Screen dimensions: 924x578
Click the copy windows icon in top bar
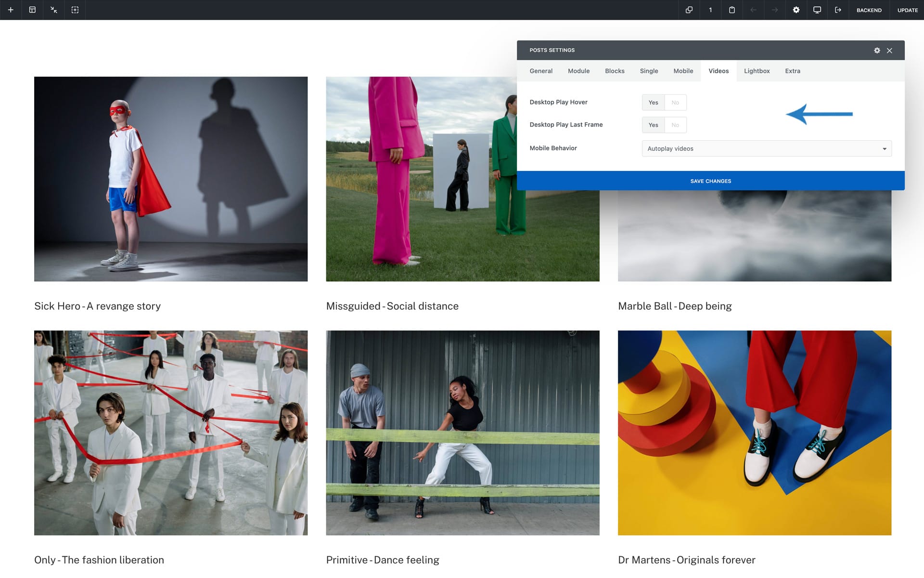689,10
